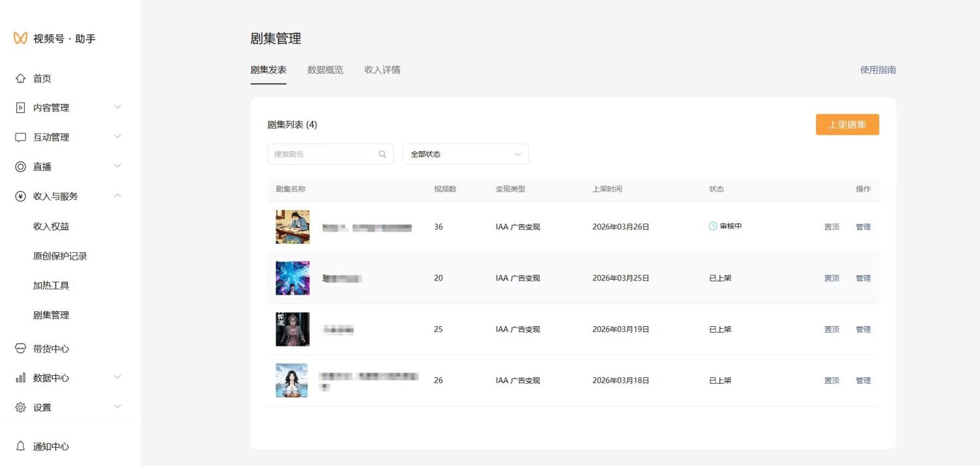Click the 数据中心 analytics bar icon
This screenshot has height=466, width=980.
[x=22, y=377]
